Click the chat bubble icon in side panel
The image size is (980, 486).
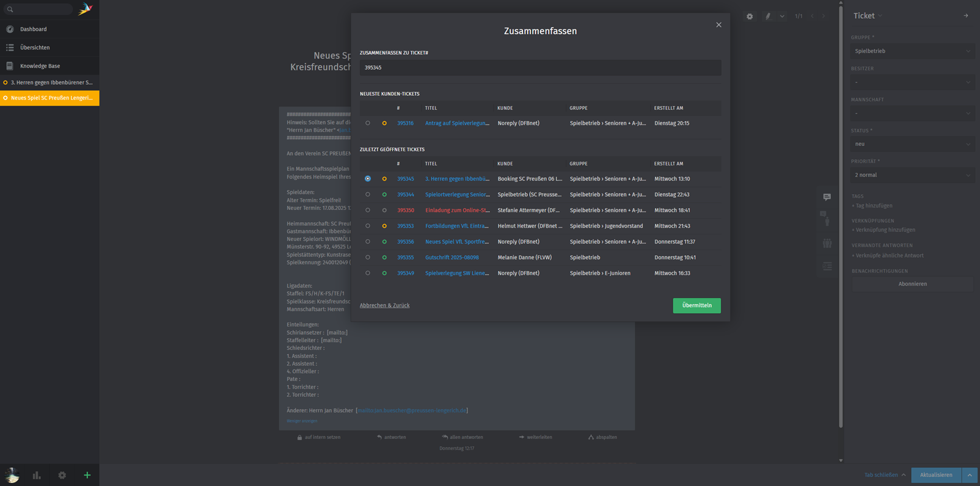point(827,197)
